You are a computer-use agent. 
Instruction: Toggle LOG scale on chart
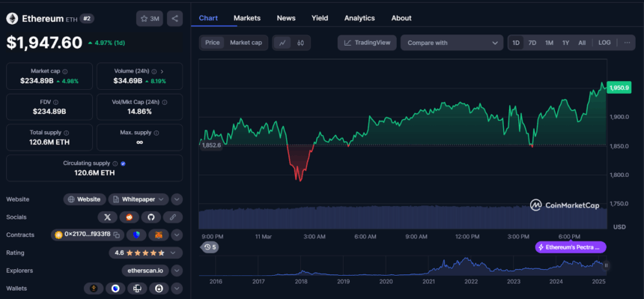coord(604,43)
